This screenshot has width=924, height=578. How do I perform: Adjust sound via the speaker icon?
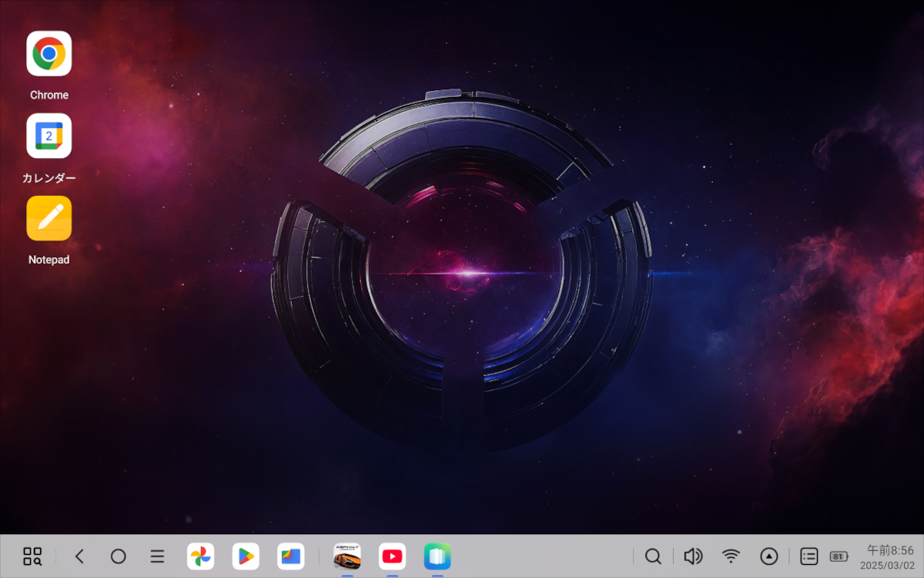coord(691,556)
